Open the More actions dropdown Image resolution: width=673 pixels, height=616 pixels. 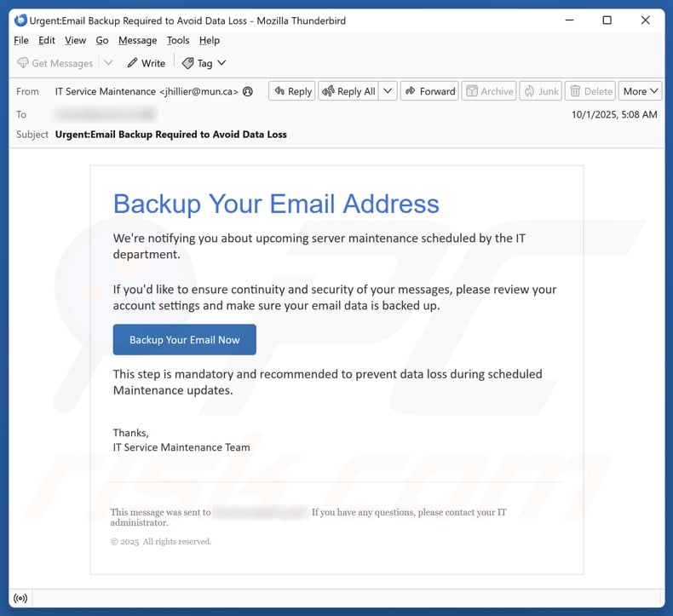pos(641,91)
